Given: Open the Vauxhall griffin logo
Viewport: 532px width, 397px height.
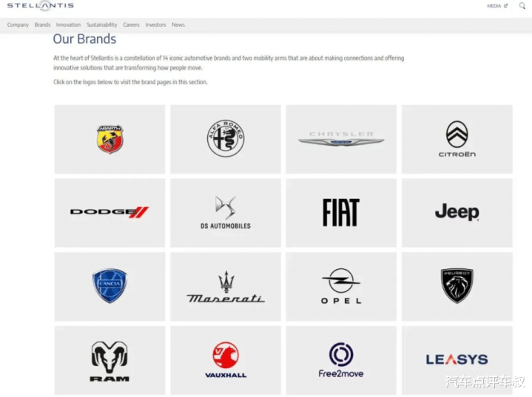Looking at the screenshot, I should coord(226,360).
